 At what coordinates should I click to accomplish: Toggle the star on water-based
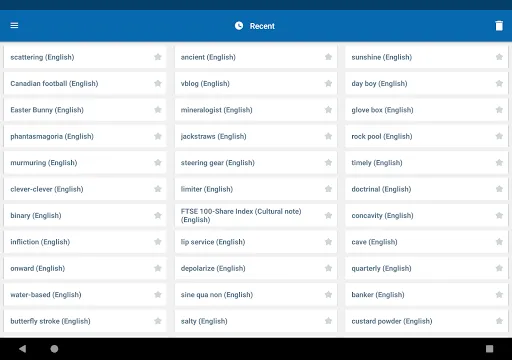(x=158, y=295)
